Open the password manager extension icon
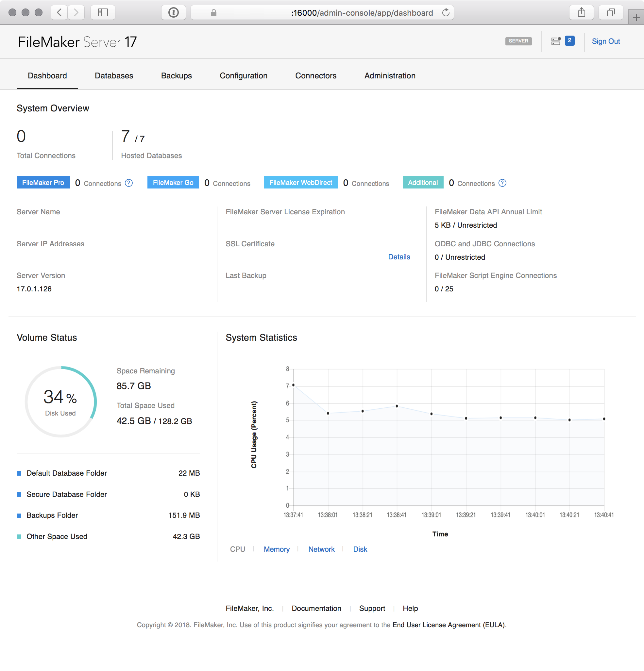644x671 pixels. click(174, 13)
